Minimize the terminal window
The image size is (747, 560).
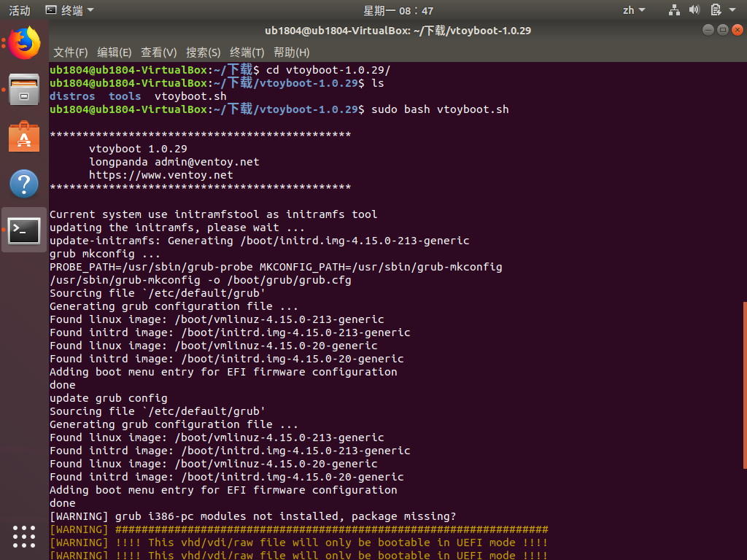coord(708,30)
